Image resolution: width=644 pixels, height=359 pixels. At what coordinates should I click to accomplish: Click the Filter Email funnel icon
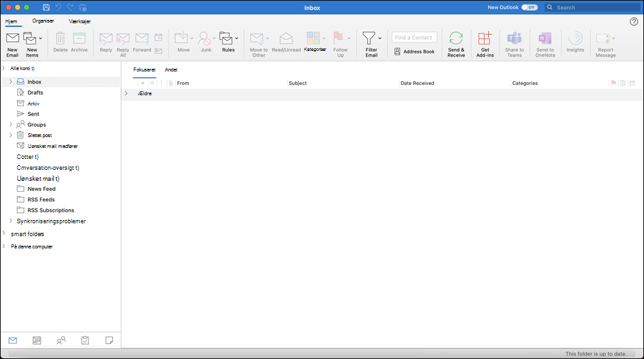pyautogui.click(x=368, y=38)
